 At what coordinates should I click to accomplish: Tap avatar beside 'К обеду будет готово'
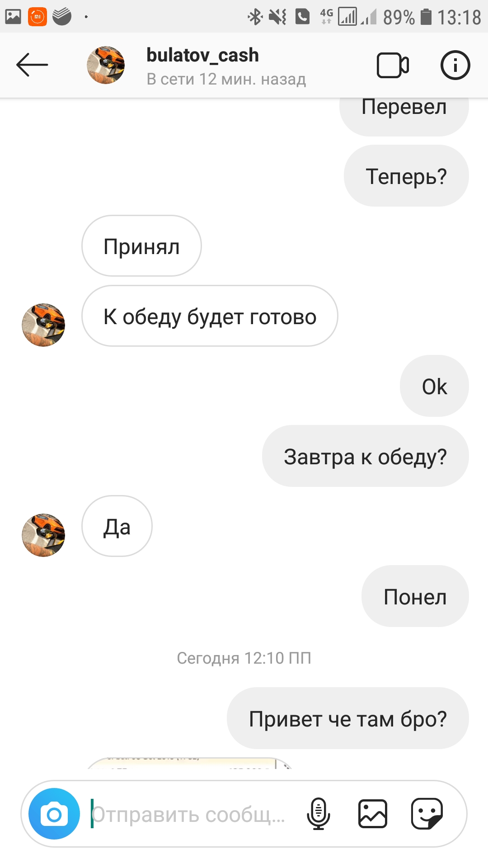tap(43, 325)
